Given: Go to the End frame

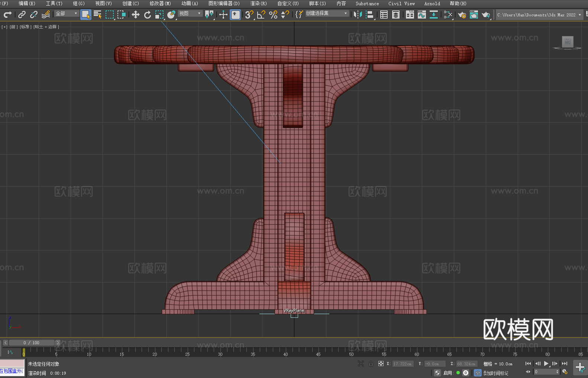Looking at the screenshot, I should [565, 364].
